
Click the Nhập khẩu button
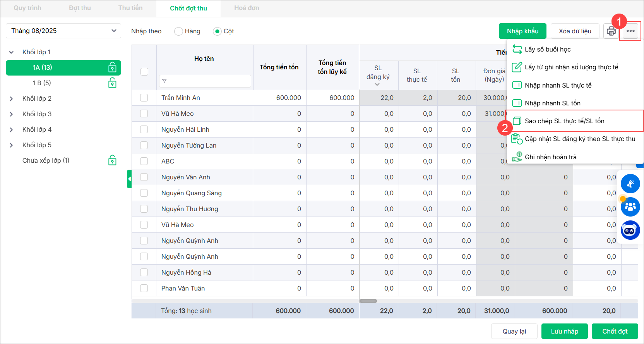pyautogui.click(x=522, y=31)
